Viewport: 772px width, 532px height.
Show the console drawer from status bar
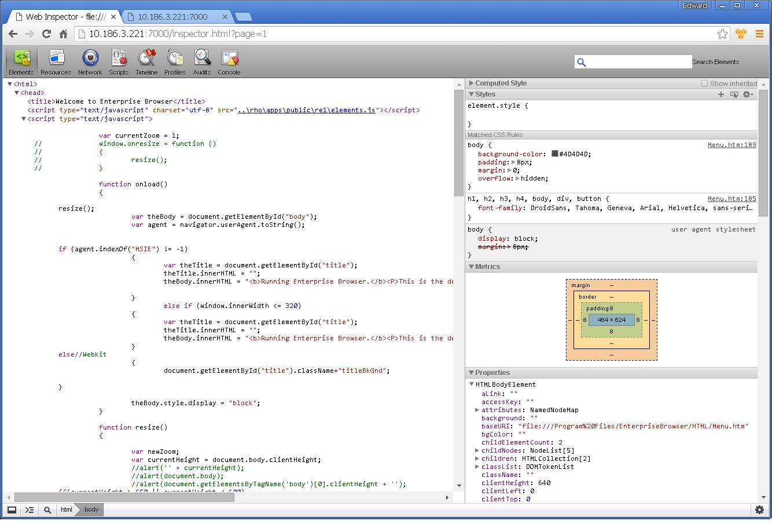click(30, 510)
